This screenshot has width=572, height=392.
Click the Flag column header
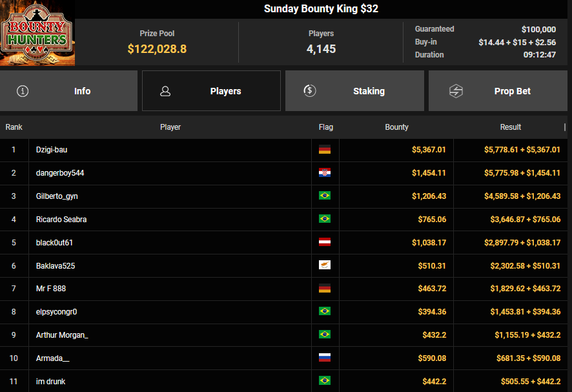pyautogui.click(x=326, y=127)
